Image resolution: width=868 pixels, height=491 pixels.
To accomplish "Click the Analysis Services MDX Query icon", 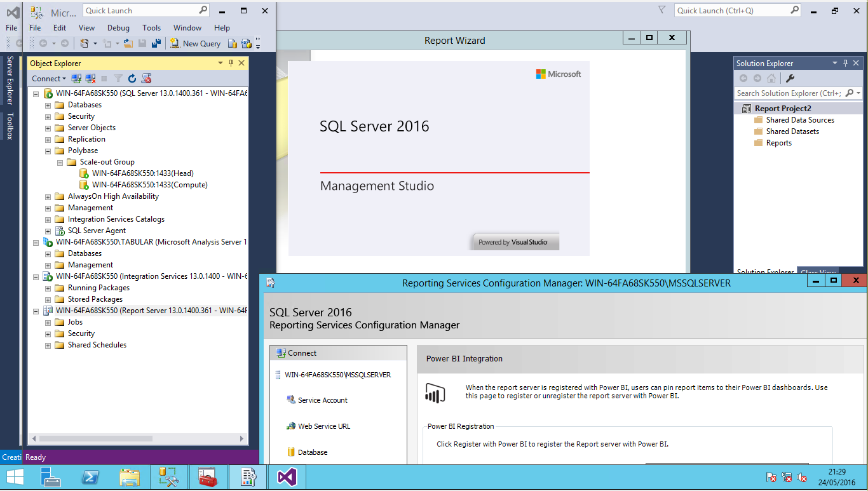I will [245, 43].
